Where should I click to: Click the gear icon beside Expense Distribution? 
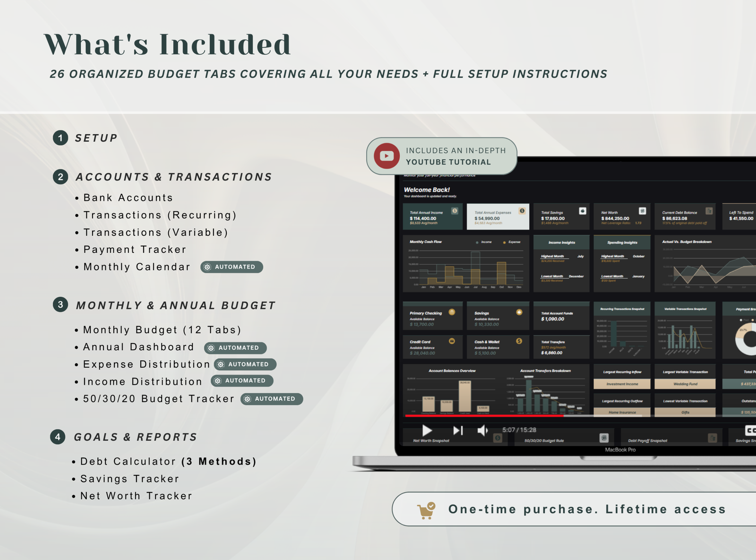[x=221, y=364]
